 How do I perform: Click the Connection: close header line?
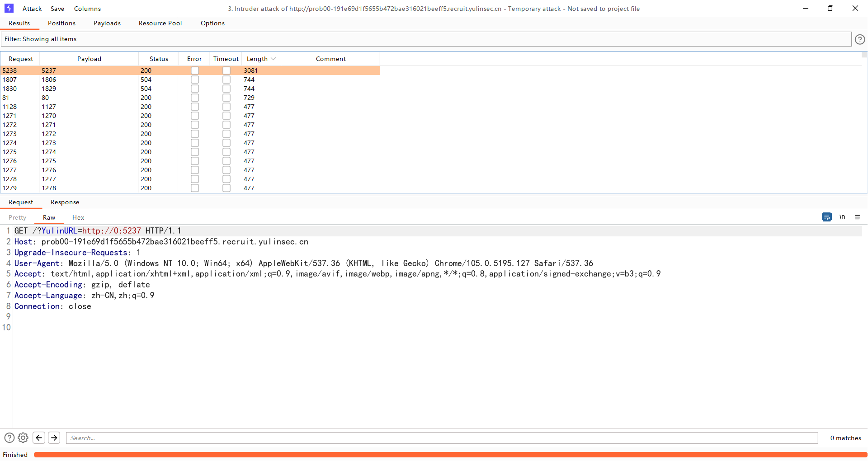tap(52, 306)
